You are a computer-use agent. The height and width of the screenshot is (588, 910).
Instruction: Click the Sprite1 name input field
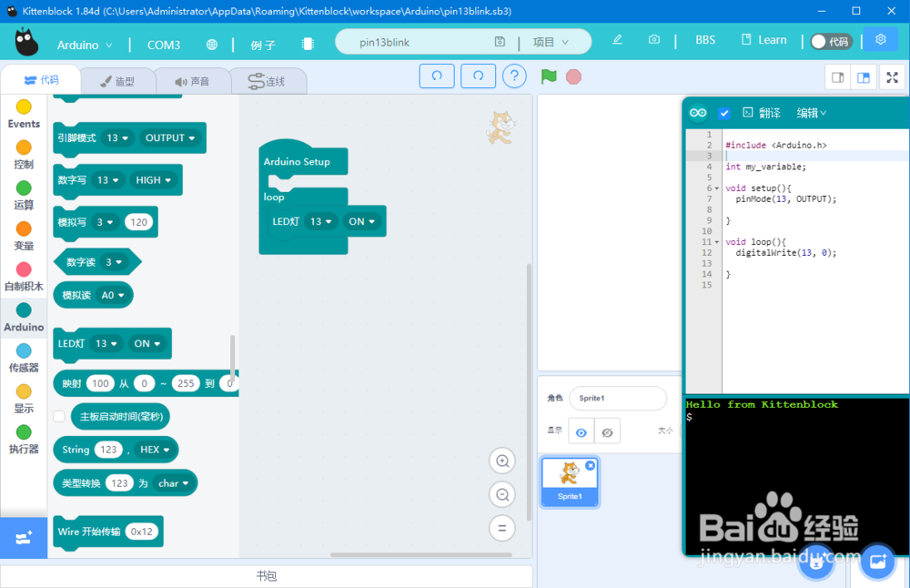[x=618, y=398]
